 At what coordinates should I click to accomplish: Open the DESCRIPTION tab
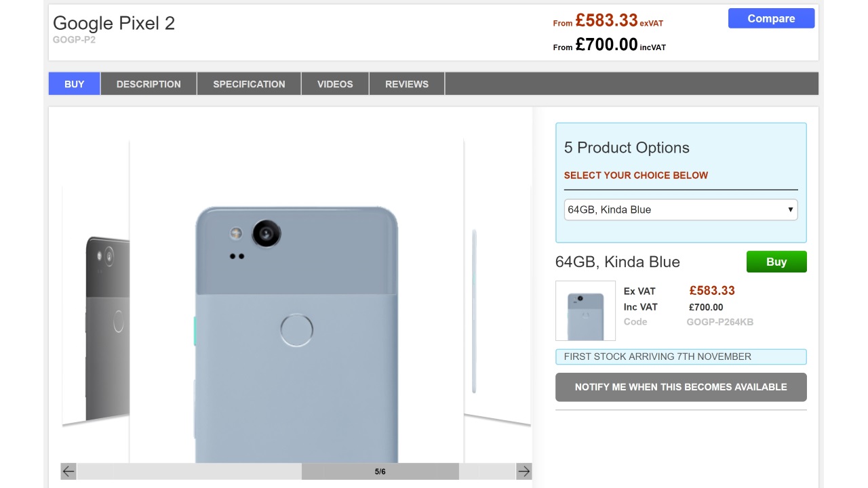(x=149, y=84)
